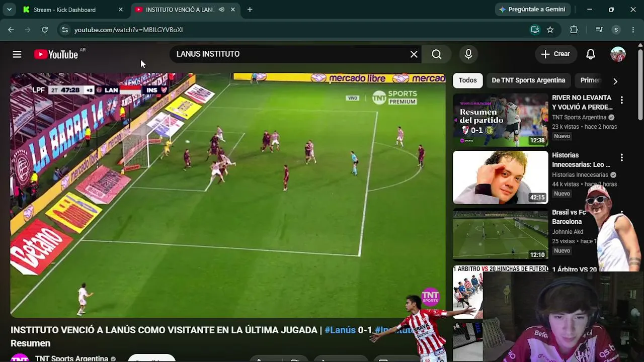Open the Historias Innecesarias: Leo video title
The height and width of the screenshot is (362, 644).
(x=581, y=160)
